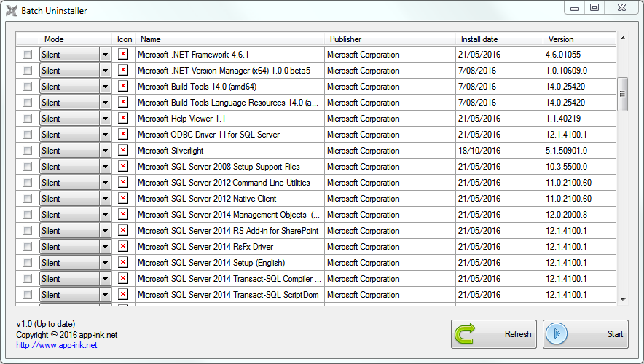
Task: Sort by Version column header
Action: click(579, 39)
